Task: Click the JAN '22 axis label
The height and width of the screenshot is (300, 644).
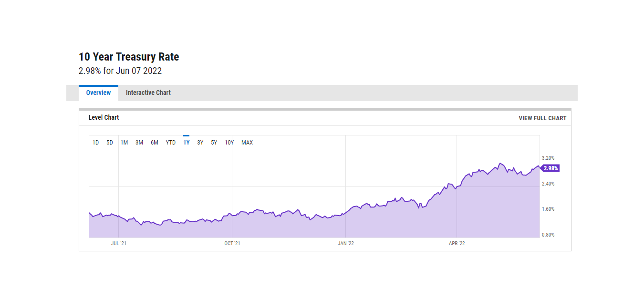Action: click(346, 243)
